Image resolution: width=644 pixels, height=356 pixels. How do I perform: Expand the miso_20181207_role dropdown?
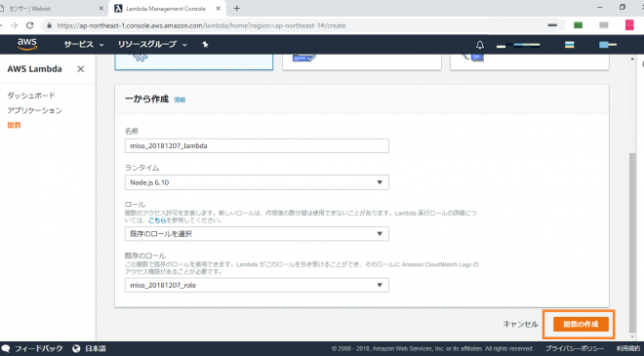pos(257,285)
